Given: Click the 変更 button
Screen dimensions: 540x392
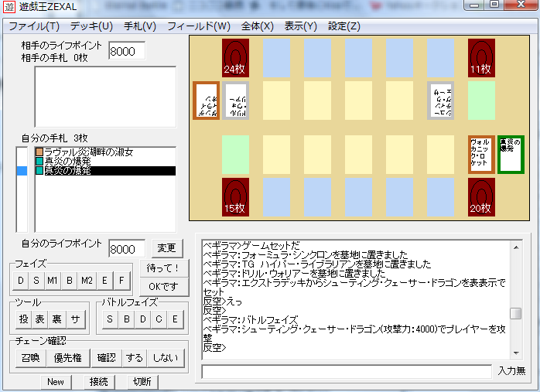Looking at the screenshot, I should 167,247.
